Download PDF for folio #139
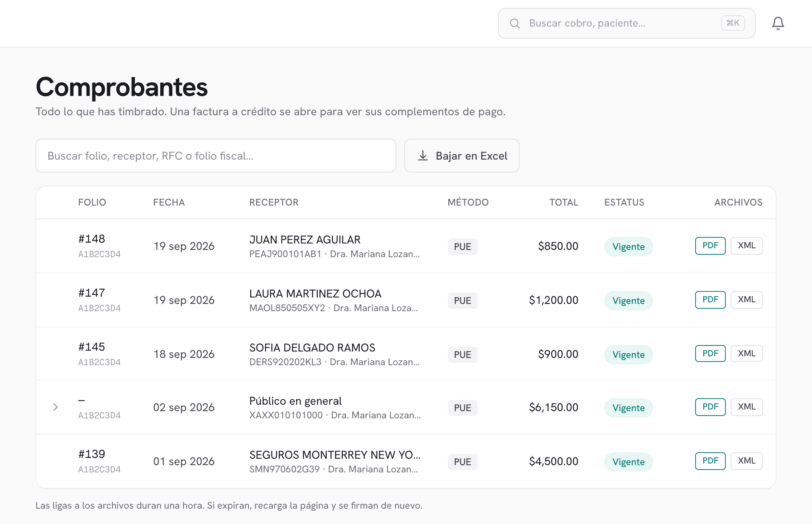The height and width of the screenshot is (524, 812). coord(710,461)
